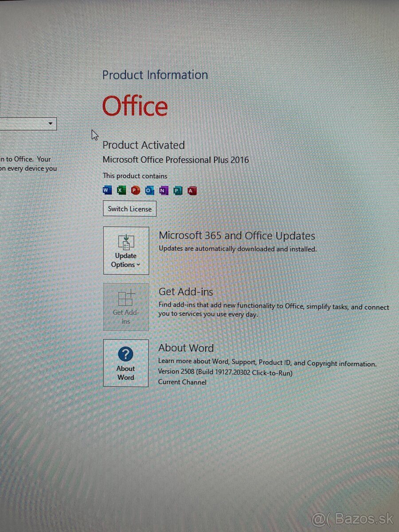Click the Product Activated text
This screenshot has height=532, width=399.
[x=144, y=145]
